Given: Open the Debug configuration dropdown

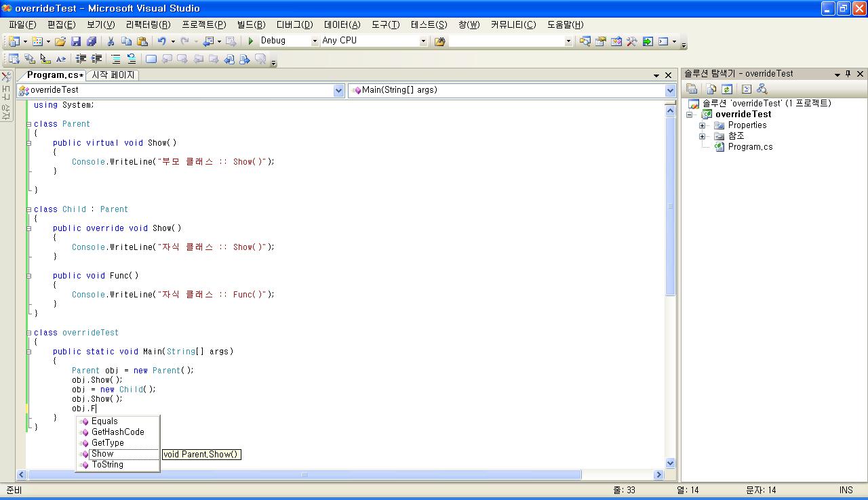Looking at the screenshot, I should point(315,41).
